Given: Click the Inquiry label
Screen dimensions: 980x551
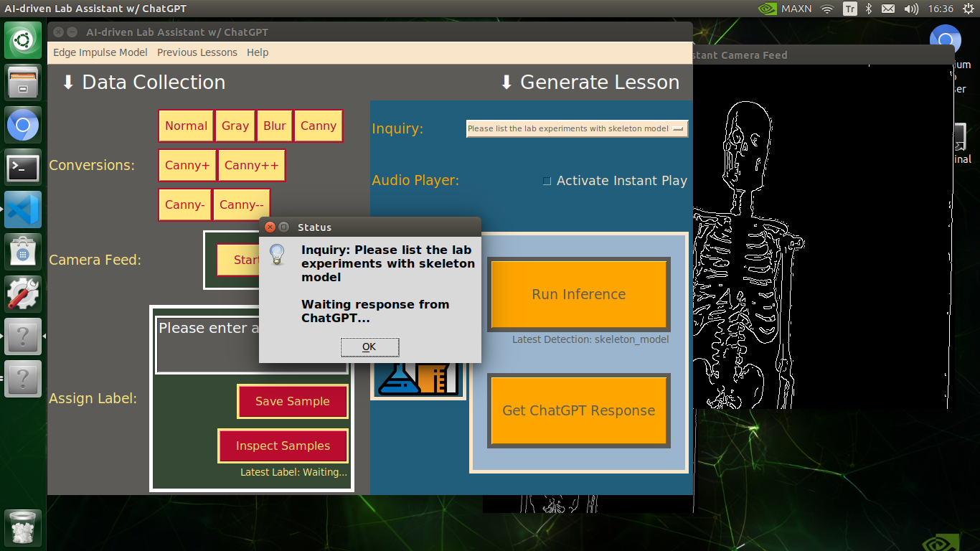Looking at the screenshot, I should 397,129.
